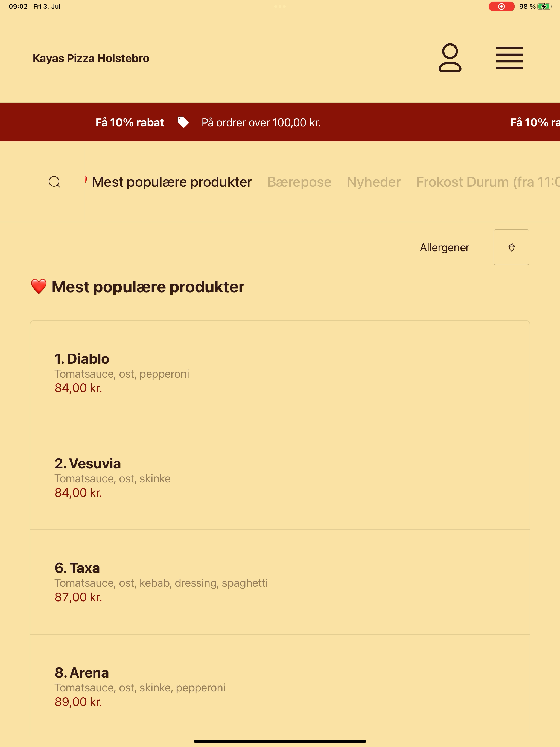Select the 2. Vesuvia pizza
Screen dimensions: 560x747
pyautogui.click(x=280, y=477)
